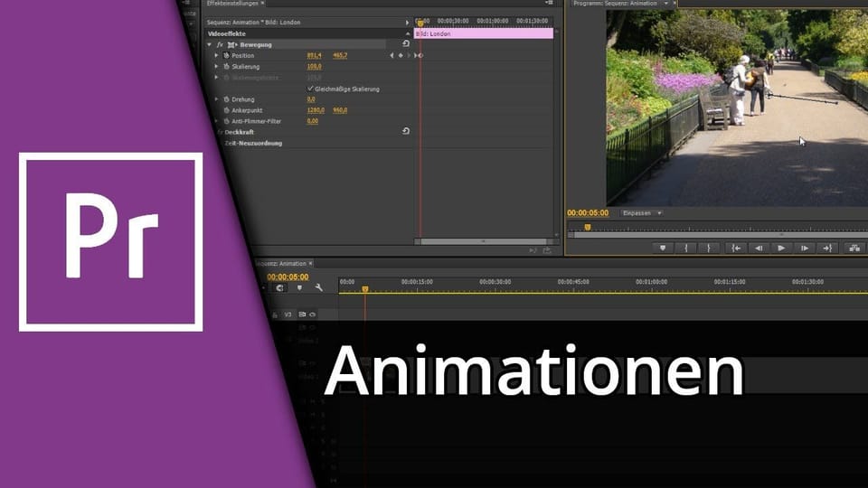Reset the Deckkraft effect
The width and height of the screenshot is (868, 488).
(406, 131)
